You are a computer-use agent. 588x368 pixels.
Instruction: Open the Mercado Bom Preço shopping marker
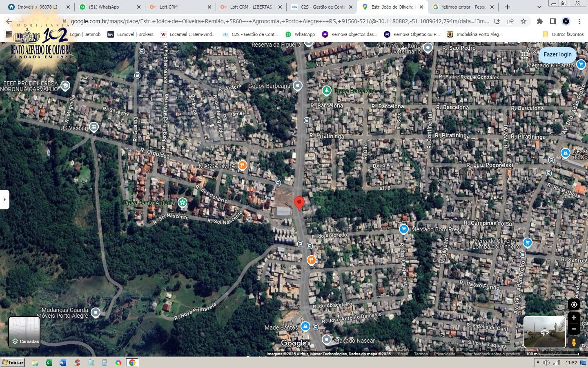(403, 229)
